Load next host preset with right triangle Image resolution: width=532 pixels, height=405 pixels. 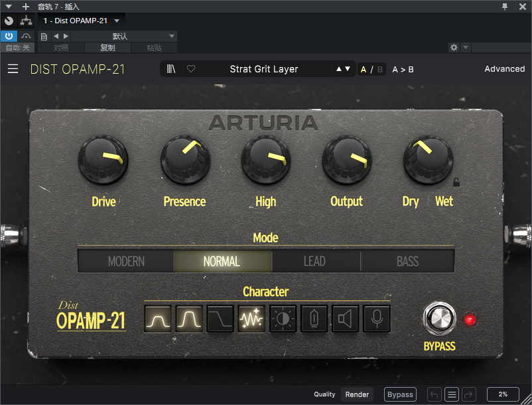pyautogui.click(x=66, y=36)
